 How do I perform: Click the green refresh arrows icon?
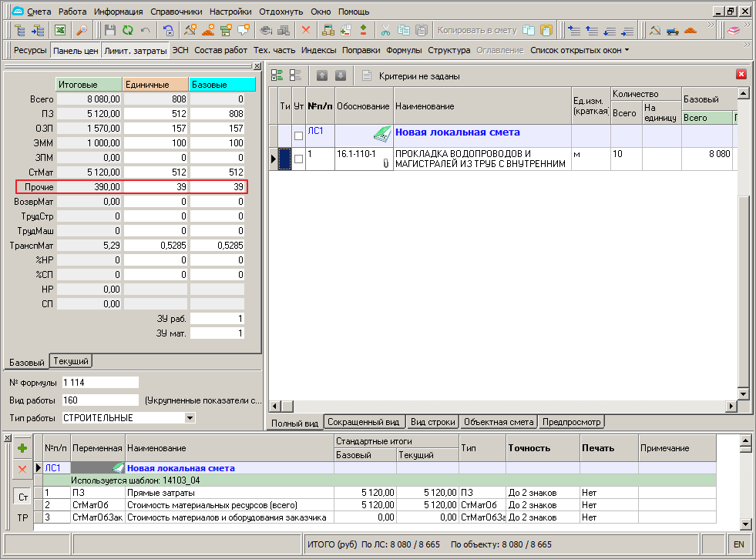pyautogui.click(x=128, y=30)
